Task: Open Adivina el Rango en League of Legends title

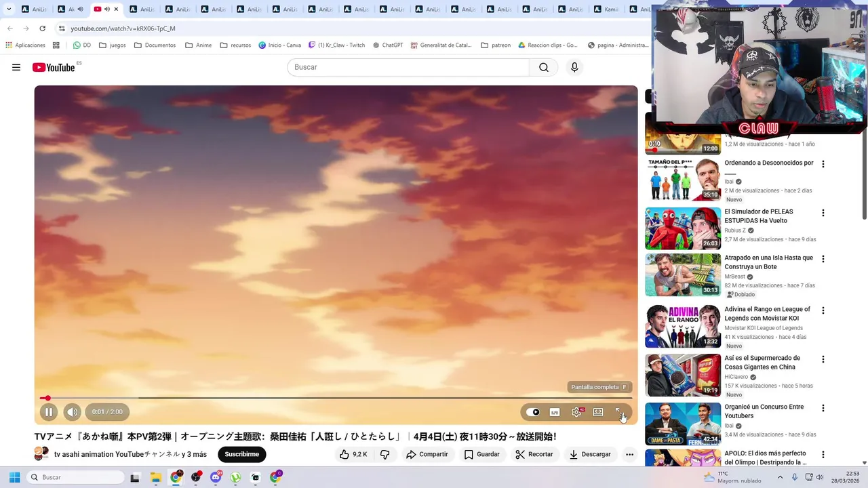Action: 767,314
